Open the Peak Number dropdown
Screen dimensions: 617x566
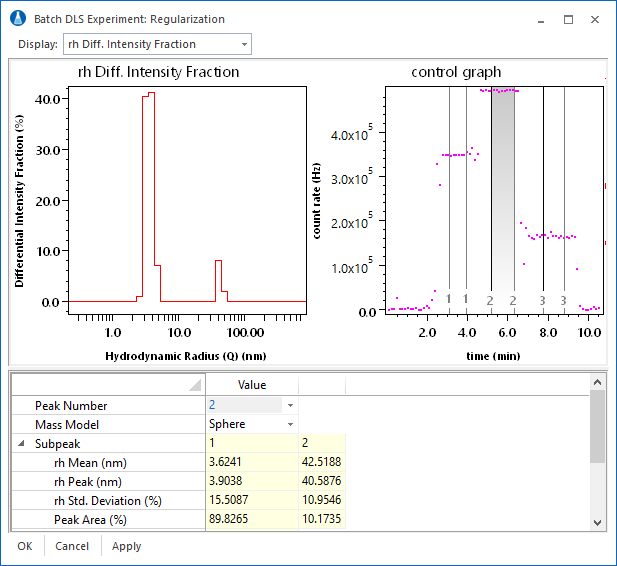pyautogui.click(x=290, y=406)
